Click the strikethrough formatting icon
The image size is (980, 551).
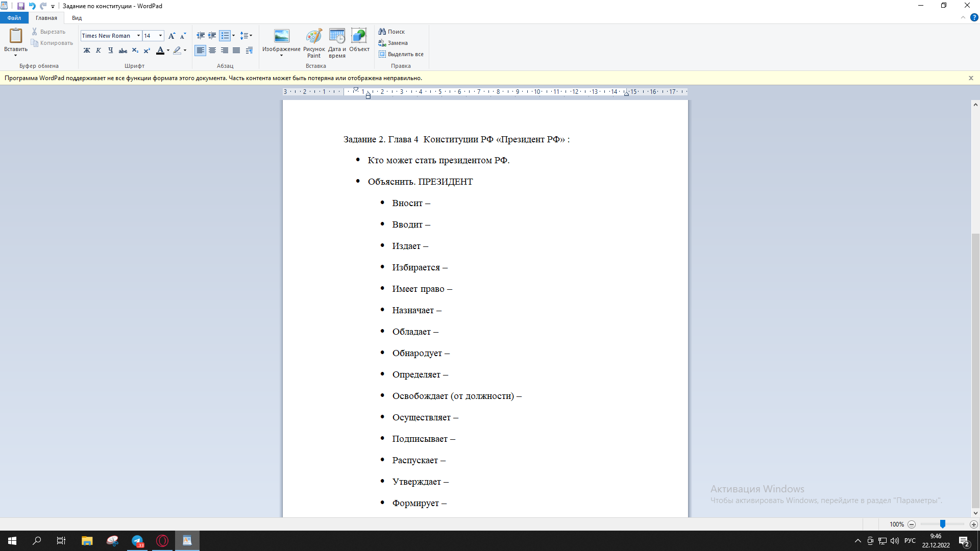tap(123, 51)
